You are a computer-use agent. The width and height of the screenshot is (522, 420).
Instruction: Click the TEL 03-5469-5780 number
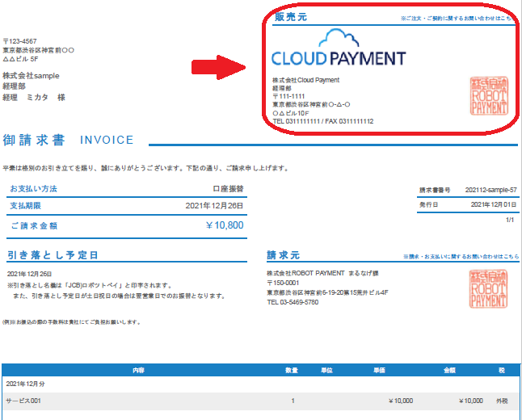[293, 302]
